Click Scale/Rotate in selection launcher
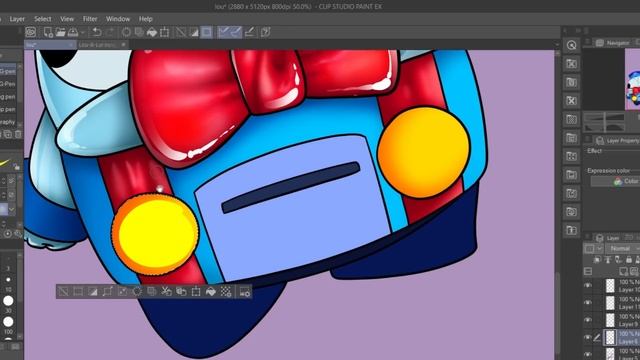 pyautogui.click(x=196, y=291)
